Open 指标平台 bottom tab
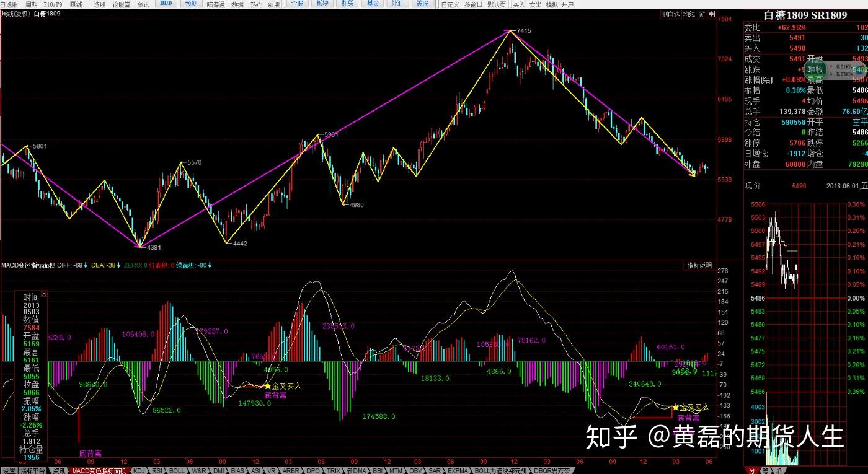This screenshot has width=868, height=474. point(32,470)
